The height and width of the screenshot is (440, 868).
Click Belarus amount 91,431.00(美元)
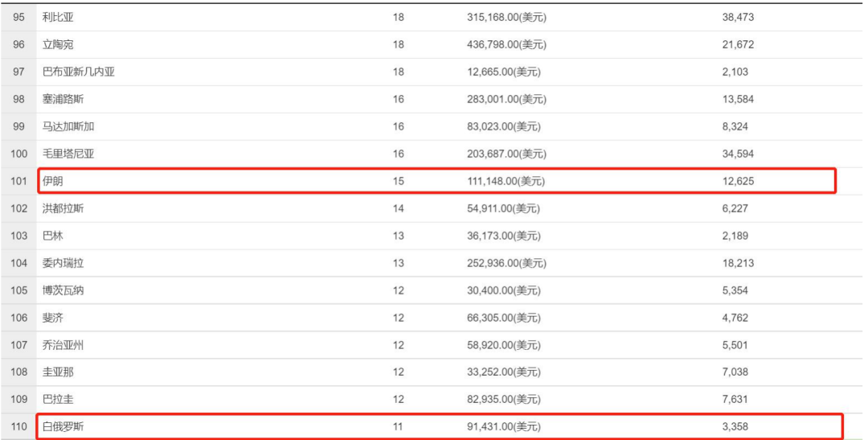[504, 426]
